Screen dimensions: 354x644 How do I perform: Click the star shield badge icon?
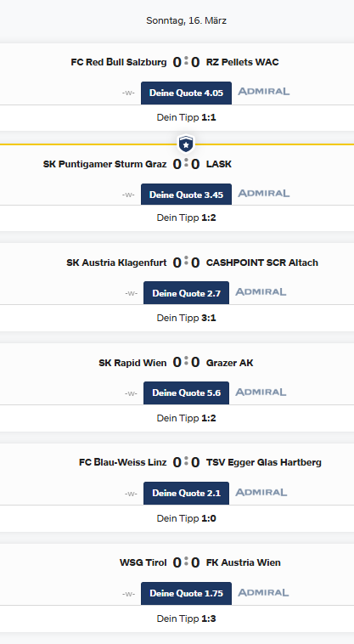tap(186, 144)
